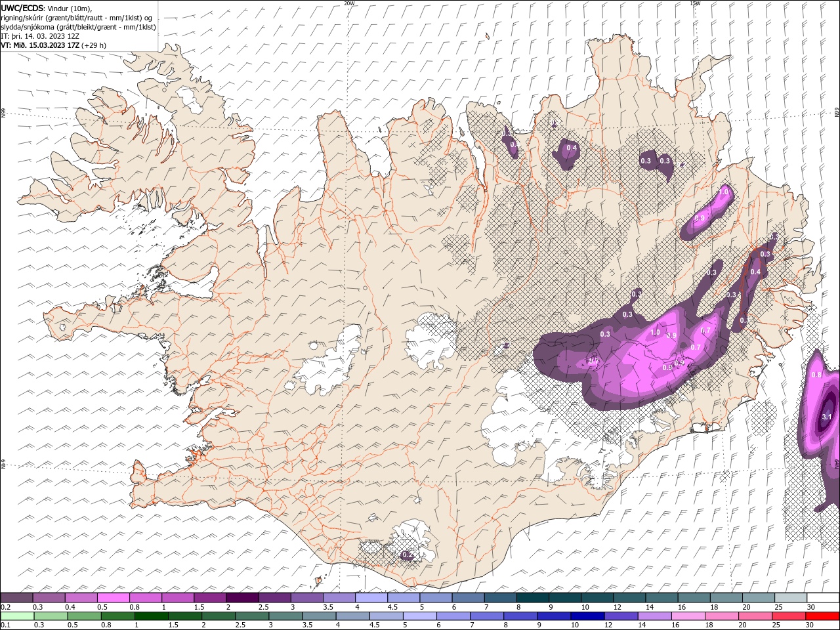The height and width of the screenshot is (630, 840).
Task: Click the deep blue 10 swatch in the lower legend row
Action: (587, 616)
